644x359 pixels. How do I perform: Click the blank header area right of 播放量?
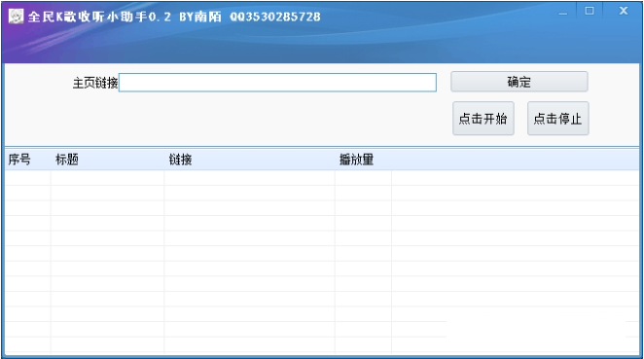pyautogui.click(x=515, y=160)
